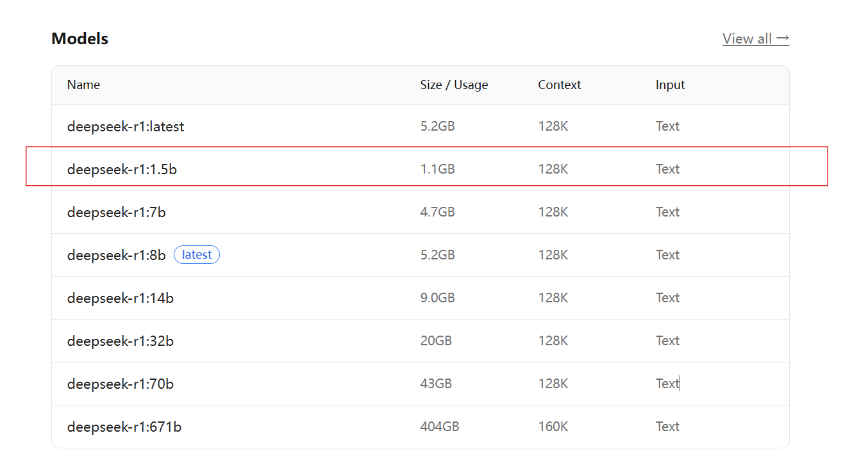The image size is (868, 465).
Task: Click 128K context in deepseek-r1:1.5b row
Action: tap(553, 169)
